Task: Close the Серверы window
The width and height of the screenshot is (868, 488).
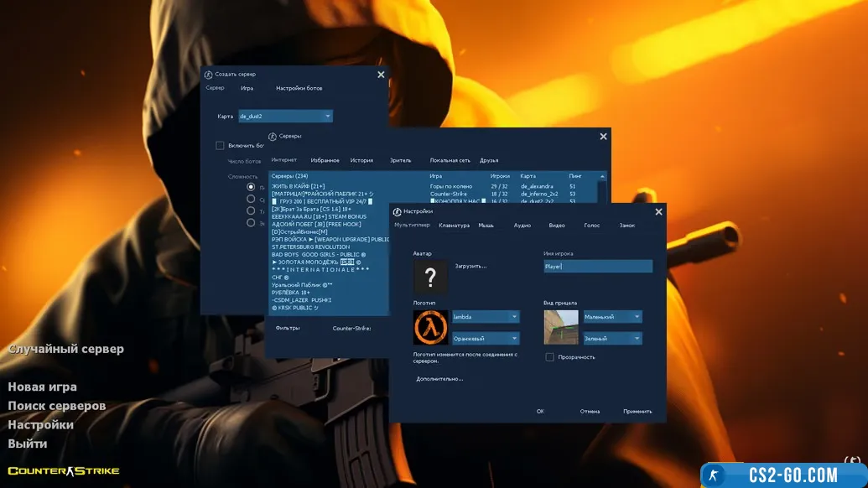Action: pos(603,136)
